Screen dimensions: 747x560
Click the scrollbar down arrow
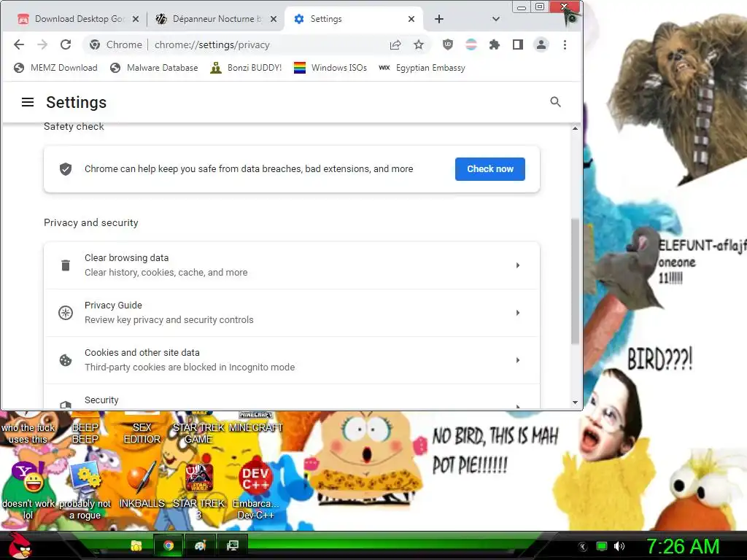[575, 402]
